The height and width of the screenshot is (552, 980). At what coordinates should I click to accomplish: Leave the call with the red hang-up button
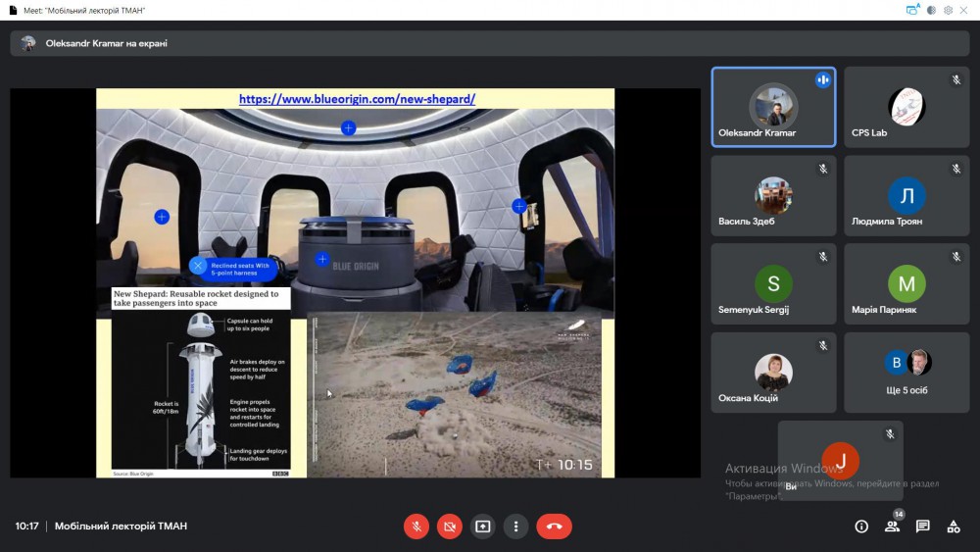(554, 527)
